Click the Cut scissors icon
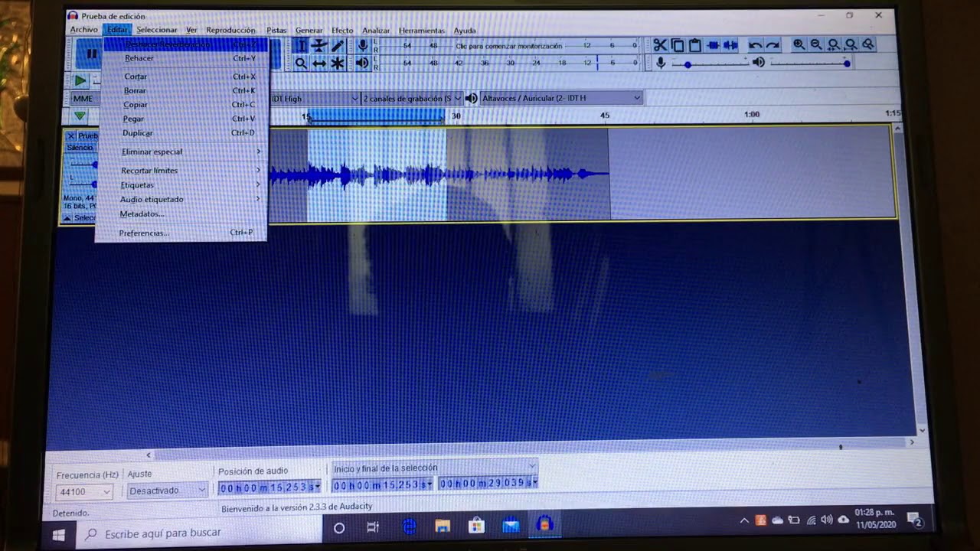The image size is (980, 551). tap(660, 45)
